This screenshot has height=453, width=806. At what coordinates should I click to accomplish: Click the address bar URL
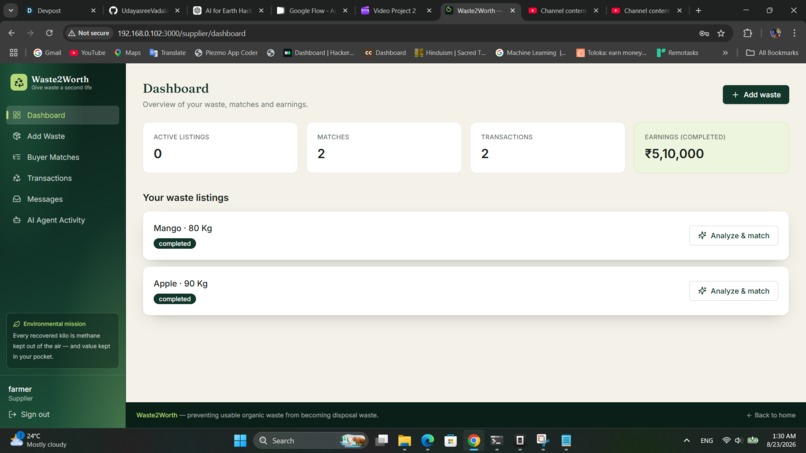point(181,33)
